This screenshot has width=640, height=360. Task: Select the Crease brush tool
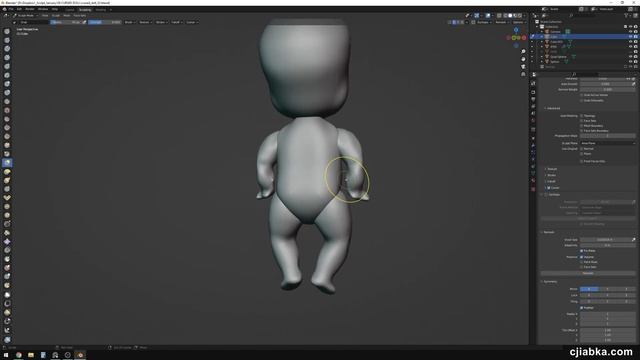click(x=7, y=101)
